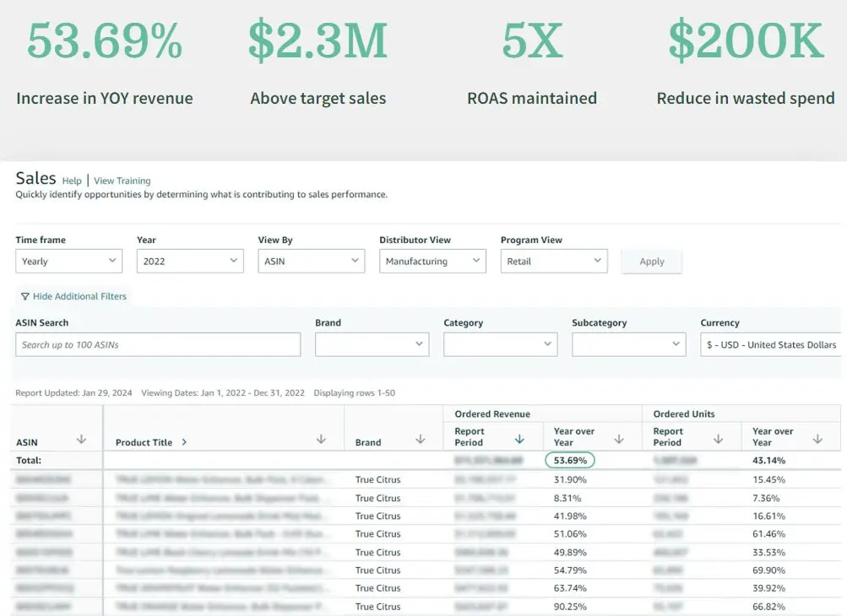This screenshot has width=847, height=616.
Task: Click the ASIN Search input field
Action: coord(158,344)
